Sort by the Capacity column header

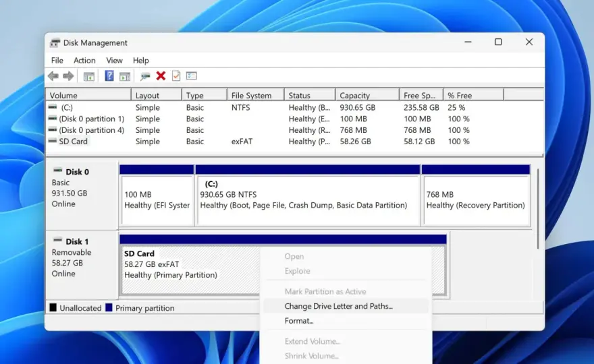367,95
